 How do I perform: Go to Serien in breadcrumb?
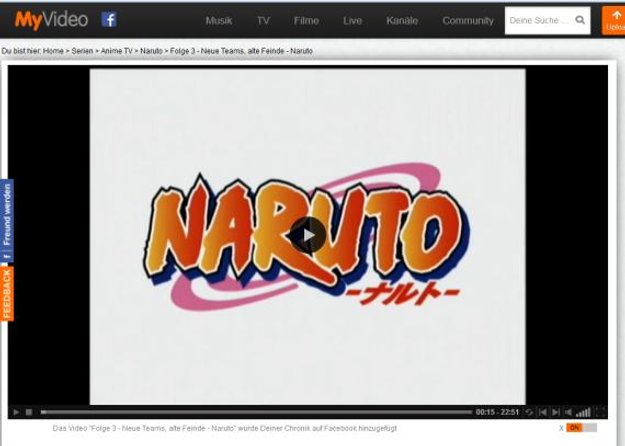(82, 51)
